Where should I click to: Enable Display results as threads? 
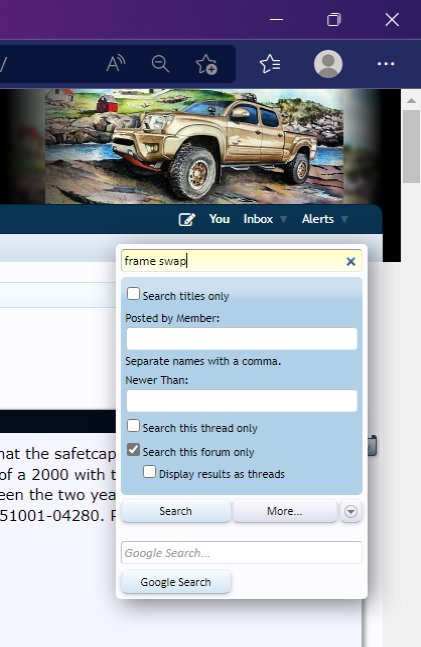pos(149,471)
